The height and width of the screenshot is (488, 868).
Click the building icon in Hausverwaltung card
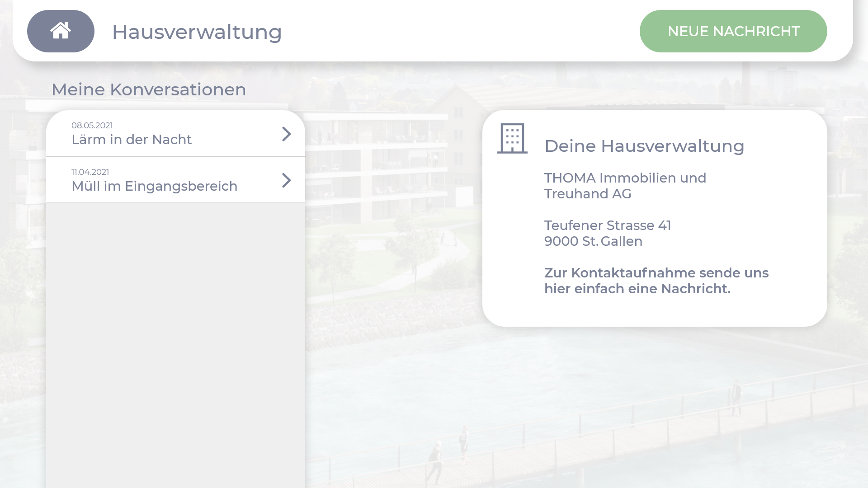[x=512, y=138]
